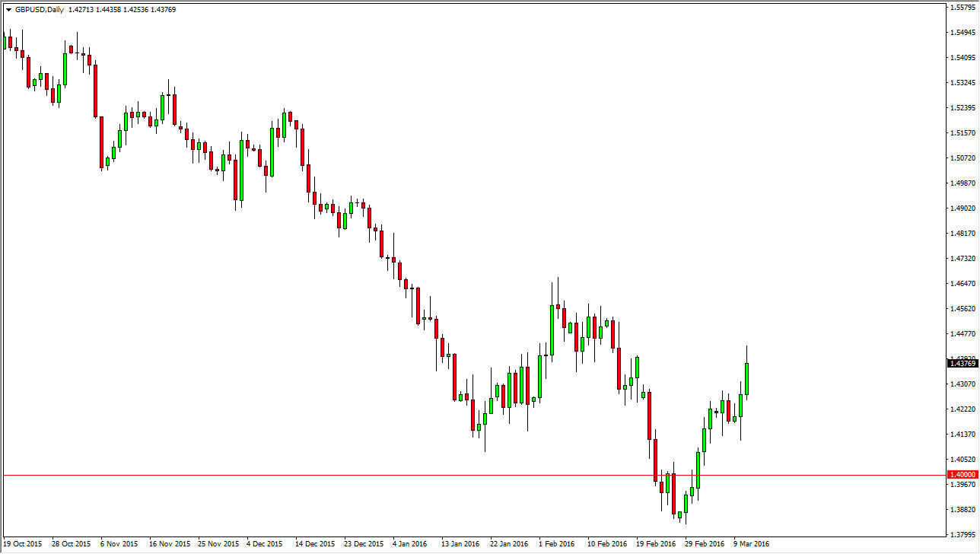Click the 9 Mar 2016 date label

(750, 544)
